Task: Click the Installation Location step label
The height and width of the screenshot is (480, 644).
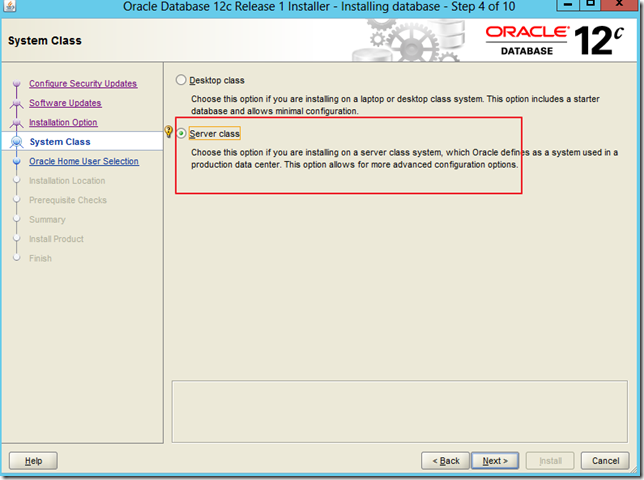Action: point(67,181)
